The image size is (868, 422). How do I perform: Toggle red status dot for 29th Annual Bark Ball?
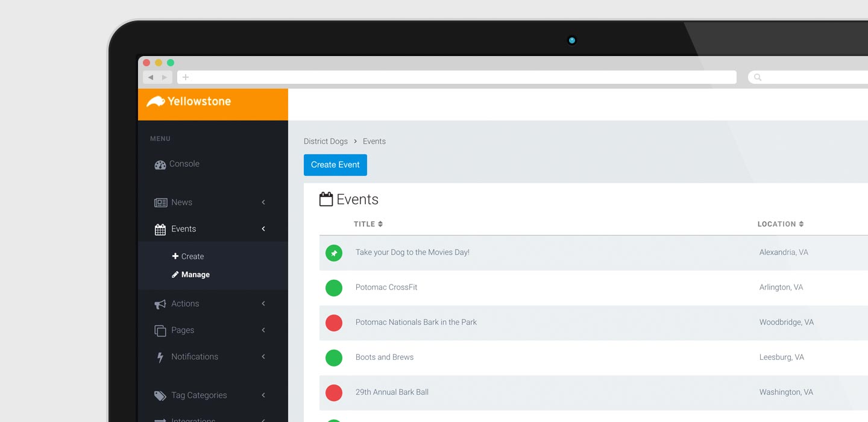click(334, 393)
